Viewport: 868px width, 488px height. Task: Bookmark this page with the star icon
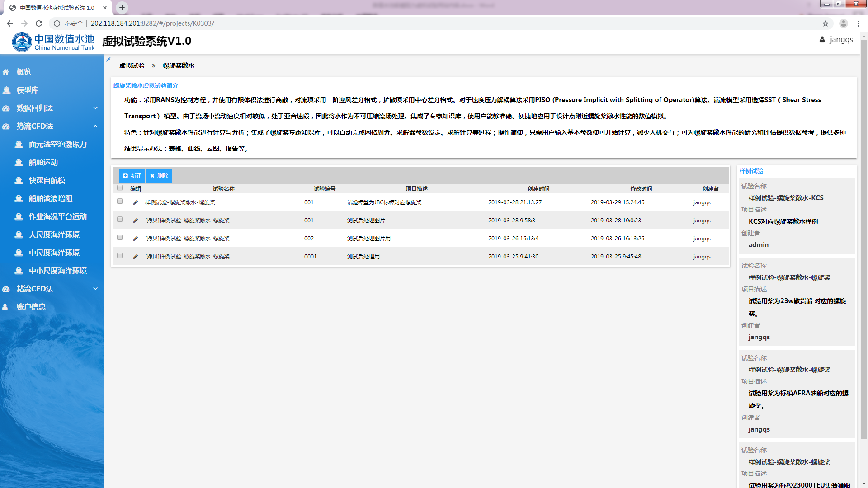825,23
